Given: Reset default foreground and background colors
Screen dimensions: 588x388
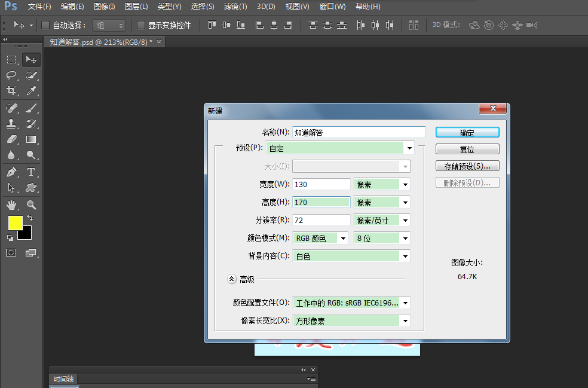Looking at the screenshot, I should [10, 237].
